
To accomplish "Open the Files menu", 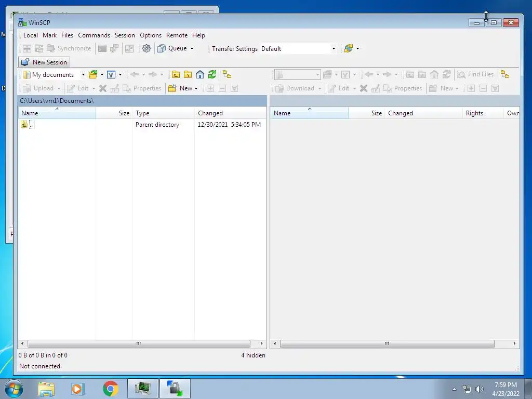I will tap(67, 35).
